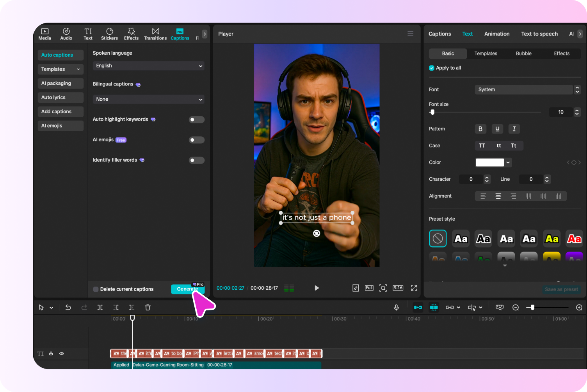Click the voiceover microphone icon above the timeline

pyautogui.click(x=396, y=307)
